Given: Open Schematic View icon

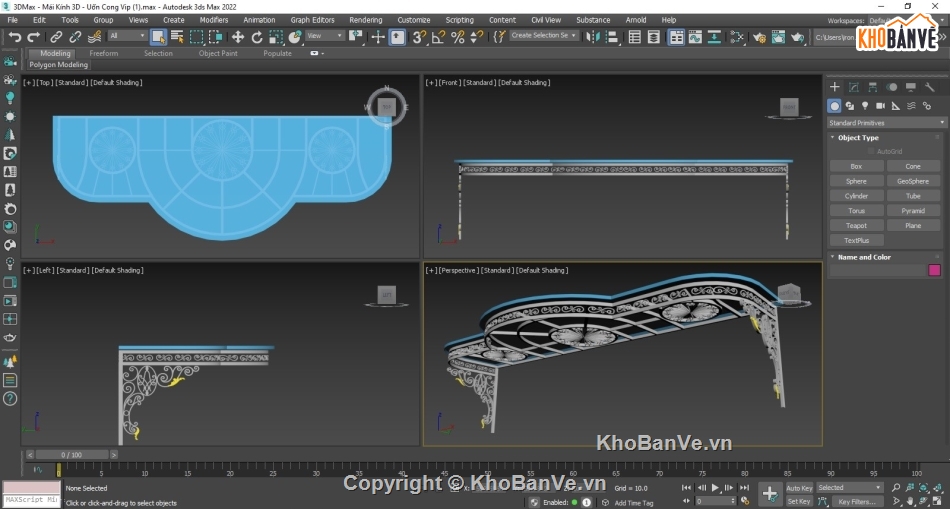Looking at the screenshot, I should click(714, 37).
